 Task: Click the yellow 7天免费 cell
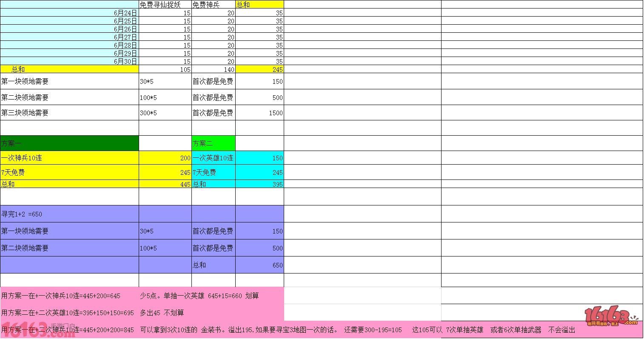coord(69,172)
